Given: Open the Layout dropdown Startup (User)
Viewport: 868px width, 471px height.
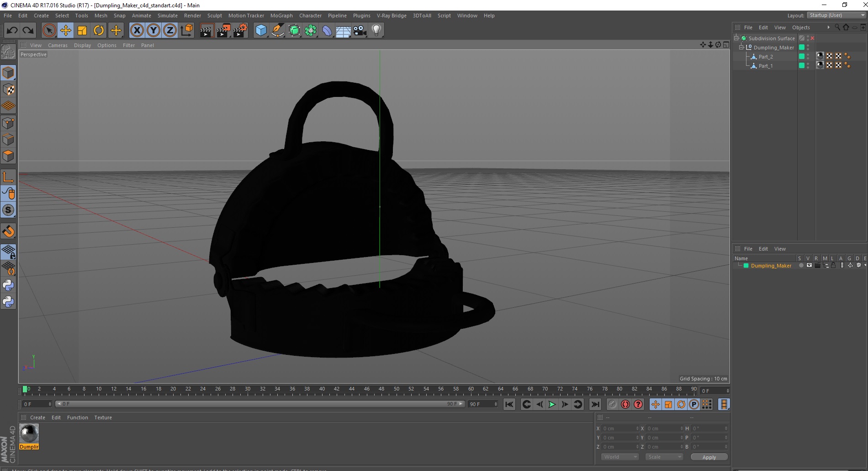Looking at the screenshot, I should [837, 16].
